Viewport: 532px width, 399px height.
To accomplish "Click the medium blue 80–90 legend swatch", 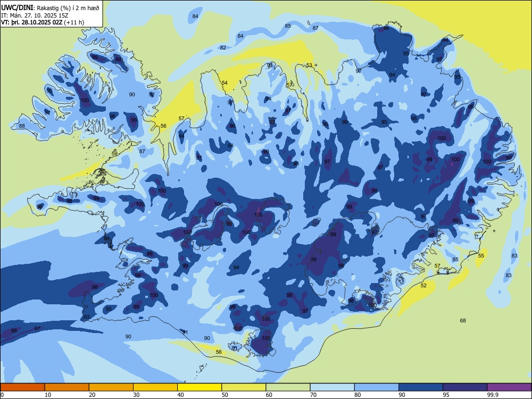I will click(377, 387).
